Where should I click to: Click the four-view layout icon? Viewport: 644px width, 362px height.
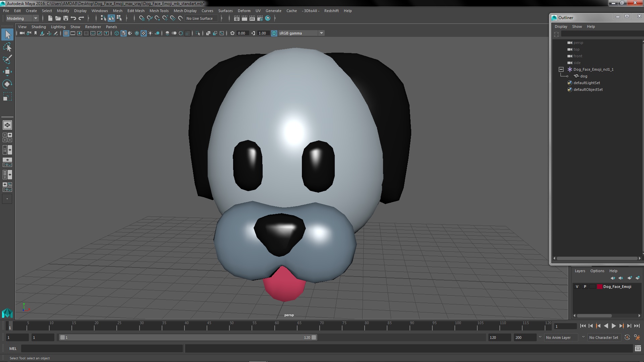[7, 137]
